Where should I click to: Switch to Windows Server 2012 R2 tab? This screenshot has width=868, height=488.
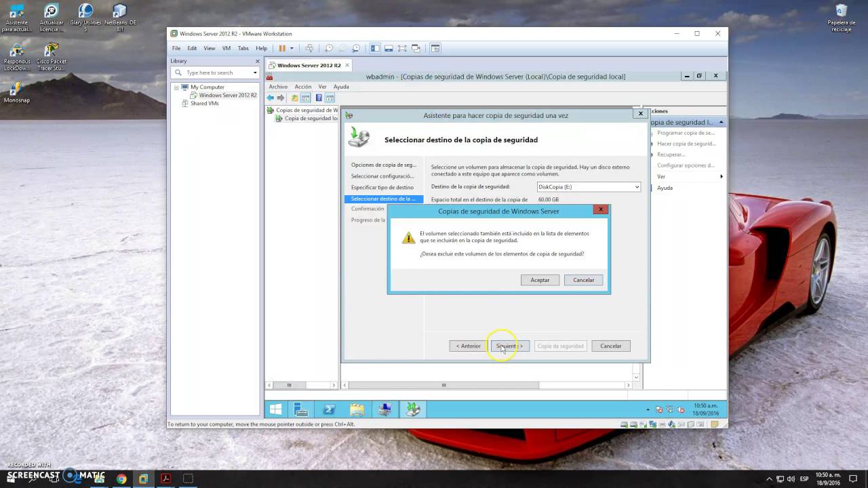click(x=309, y=65)
